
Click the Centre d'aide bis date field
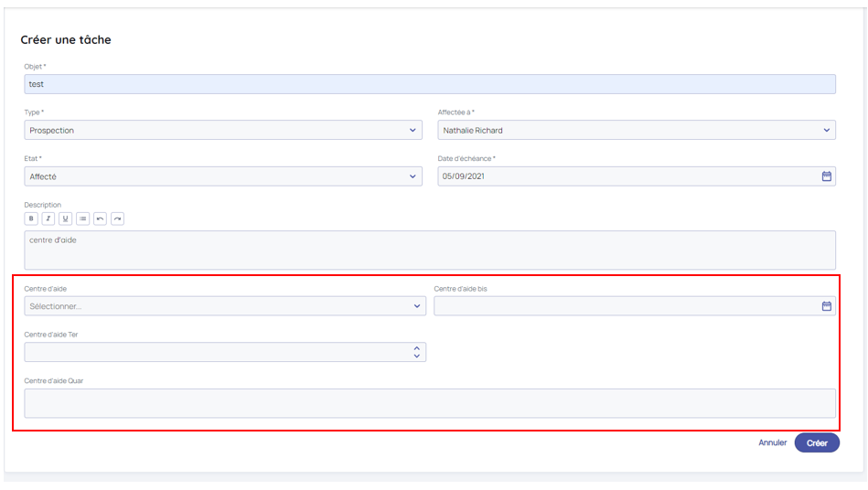(x=622, y=306)
